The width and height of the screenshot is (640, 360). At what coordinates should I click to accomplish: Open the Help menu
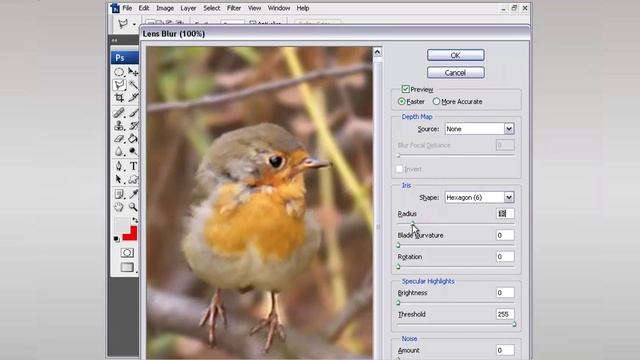[x=303, y=8]
